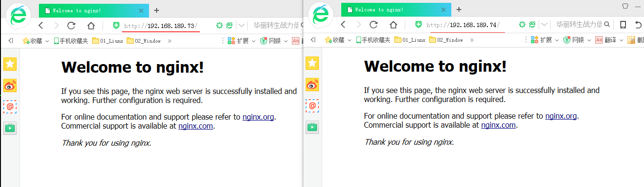Open home page in the right window

point(393,25)
